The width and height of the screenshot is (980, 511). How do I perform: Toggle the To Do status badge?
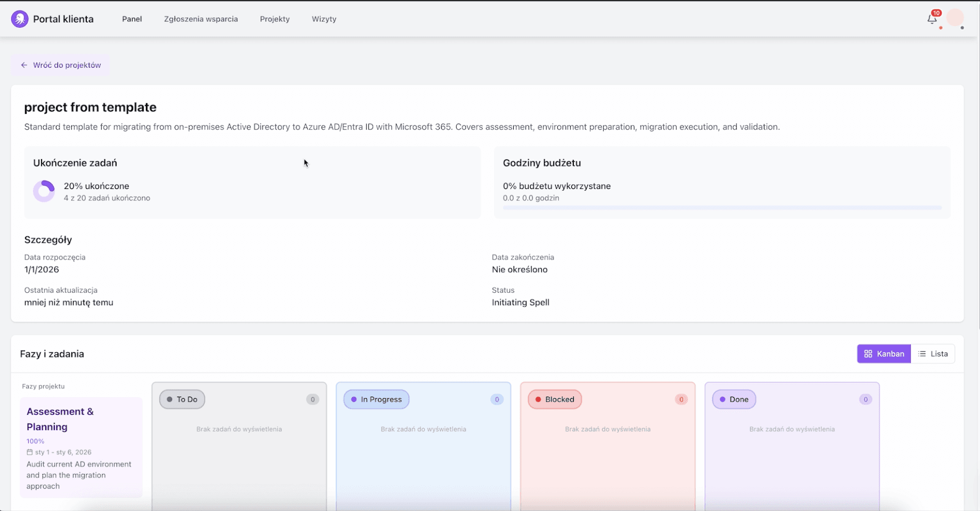pyautogui.click(x=182, y=399)
